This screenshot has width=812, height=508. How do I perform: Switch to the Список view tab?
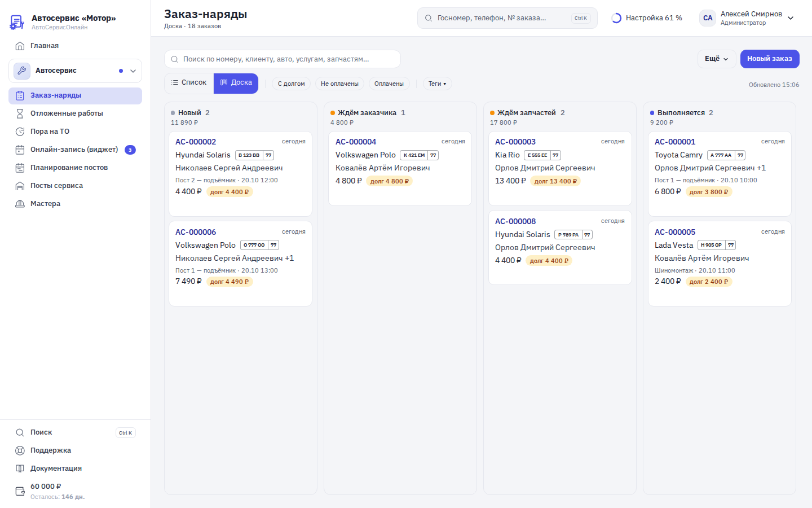coord(189,83)
